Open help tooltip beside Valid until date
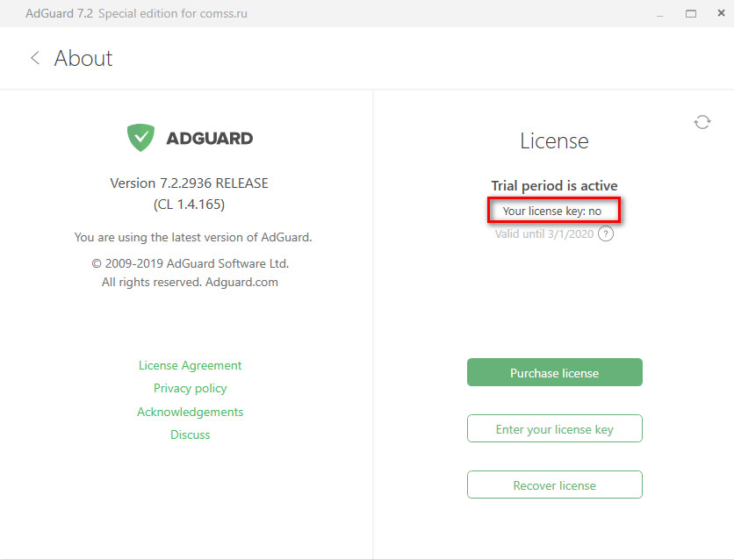 tap(605, 233)
